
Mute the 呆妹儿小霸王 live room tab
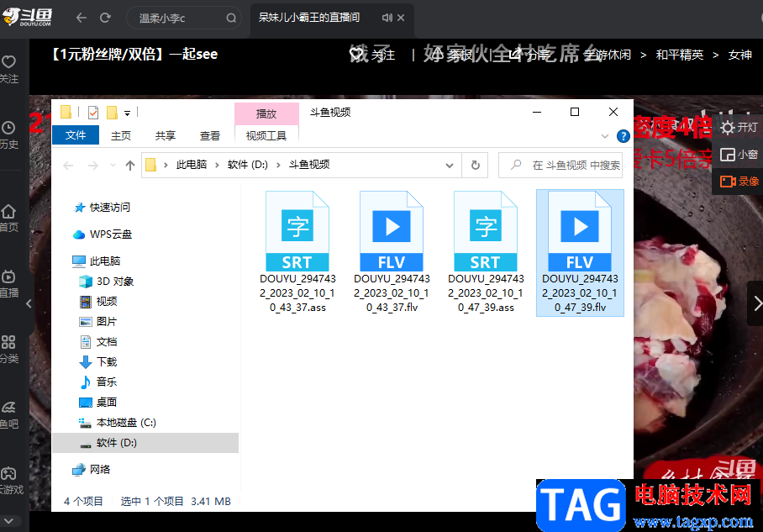pos(387,18)
